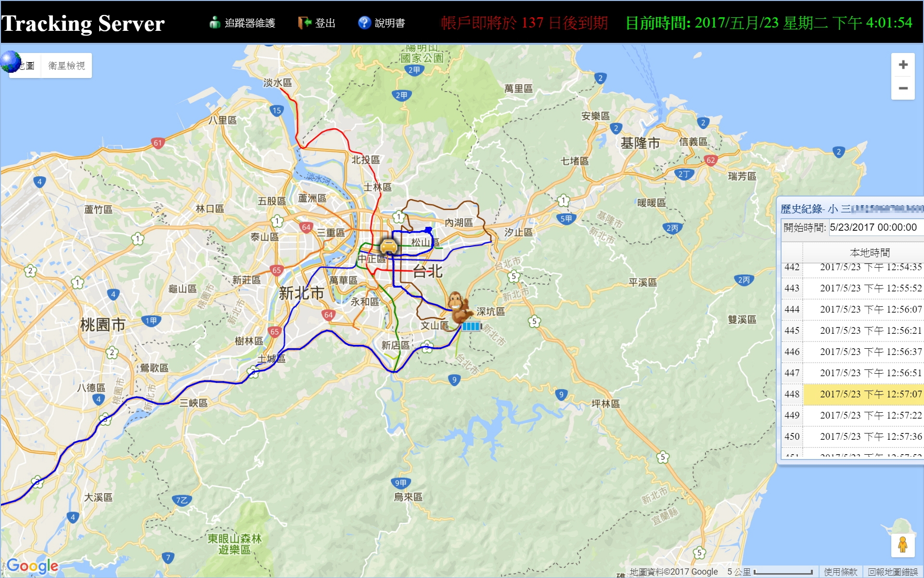Zoom out the map with minus button
Viewport: 924px width, 578px height.
tap(903, 88)
